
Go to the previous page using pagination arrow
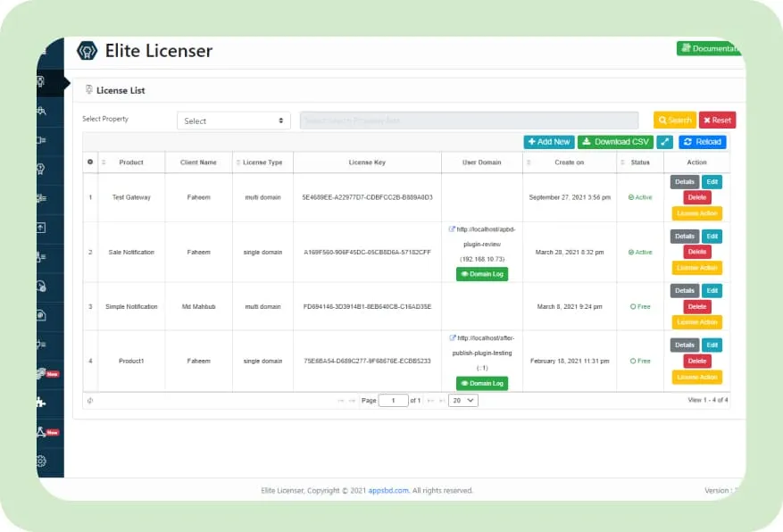[x=352, y=401]
